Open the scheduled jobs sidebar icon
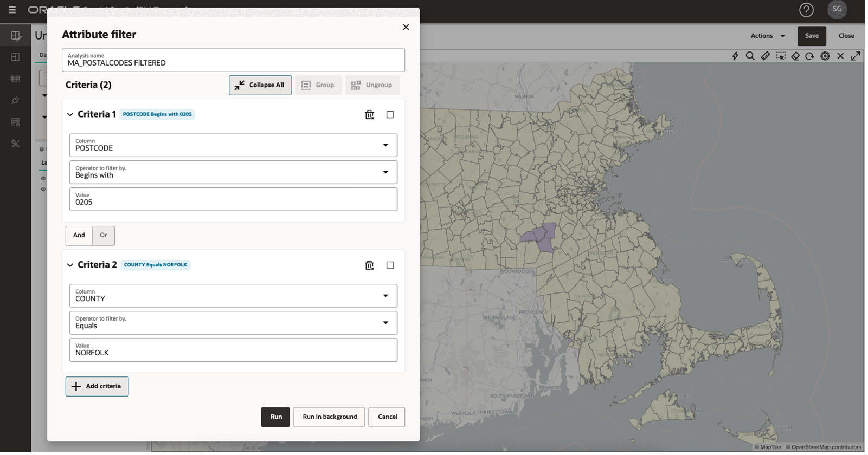The width and height of the screenshot is (868, 455). (x=16, y=122)
